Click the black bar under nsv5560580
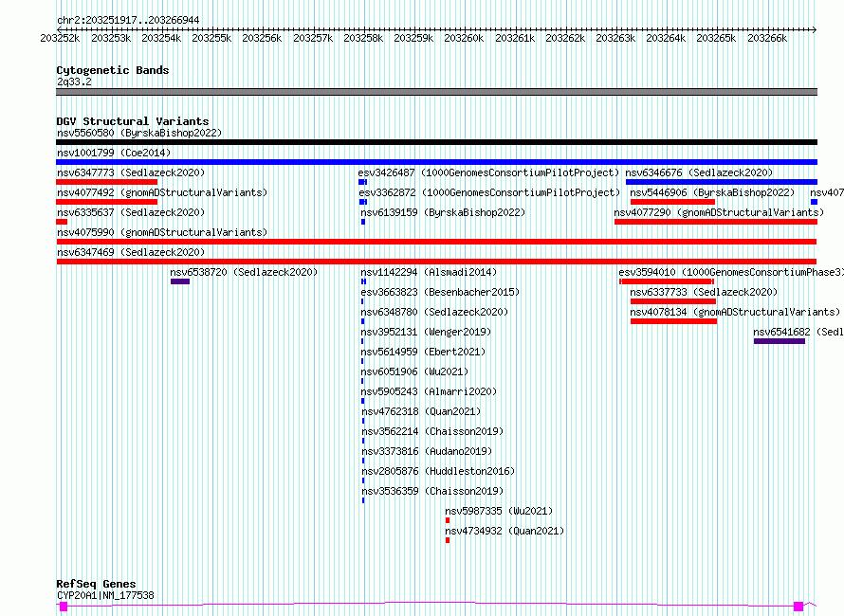 click(x=436, y=142)
